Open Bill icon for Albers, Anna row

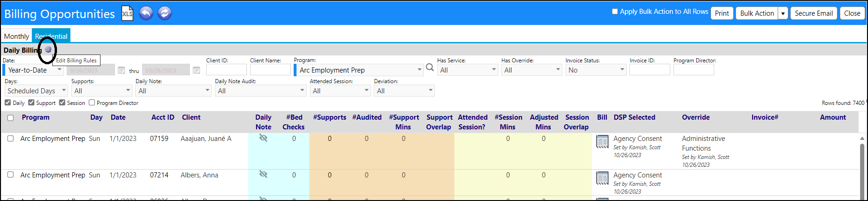pos(602,178)
